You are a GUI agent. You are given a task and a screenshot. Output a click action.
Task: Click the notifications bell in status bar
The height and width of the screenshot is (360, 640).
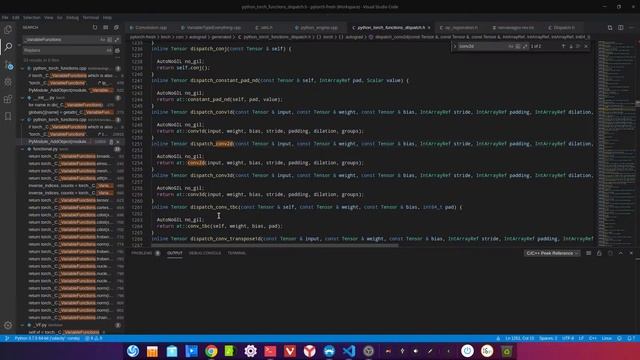coord(631,338)
